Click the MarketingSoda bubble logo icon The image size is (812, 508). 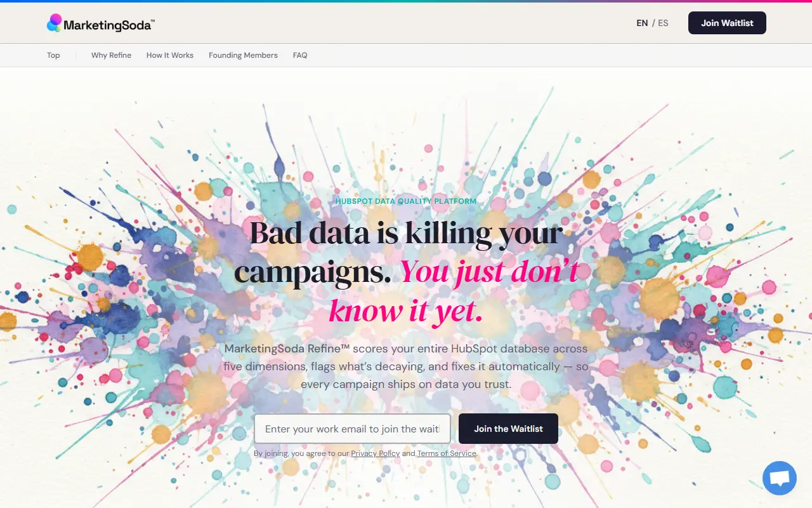pyautogui.click(x=55, y=23)
